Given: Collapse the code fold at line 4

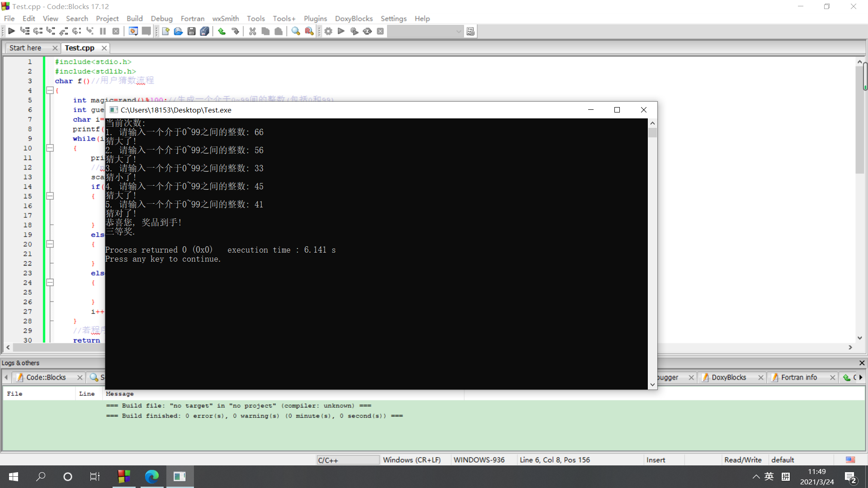Looking at the screenshot, I should (50, 90).
